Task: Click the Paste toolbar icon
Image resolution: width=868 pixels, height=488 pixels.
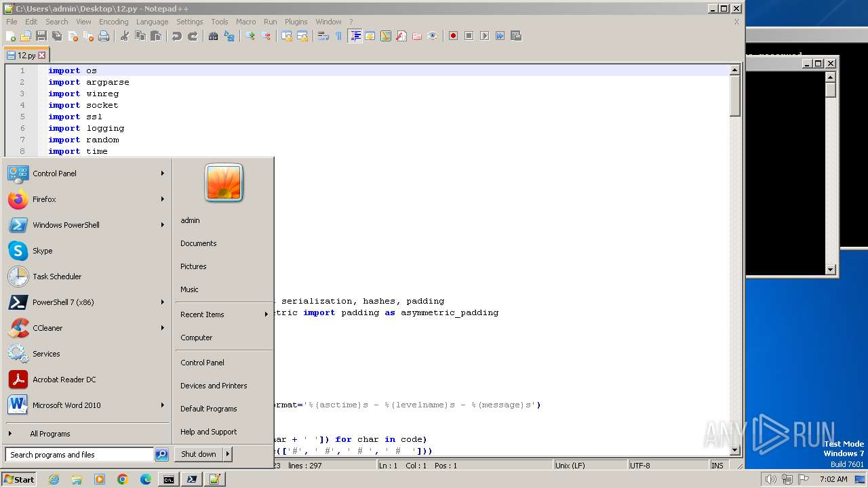Action: 156,36
